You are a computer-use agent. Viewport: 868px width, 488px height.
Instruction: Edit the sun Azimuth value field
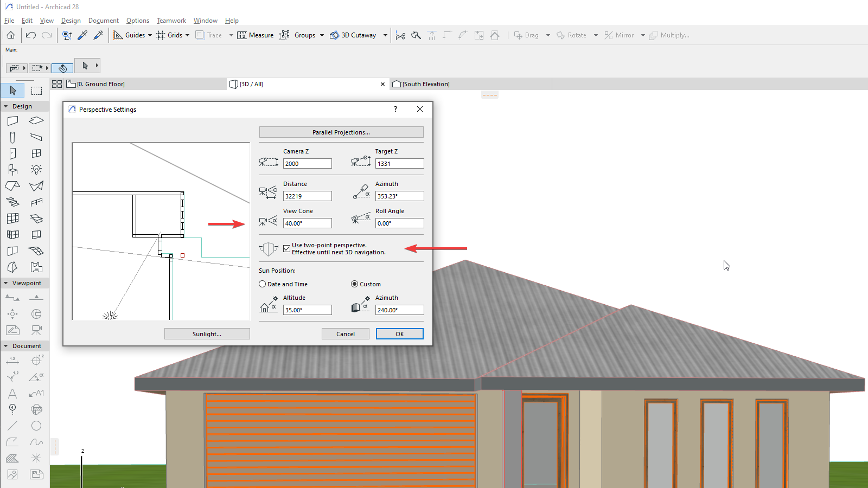pos(399,310)
